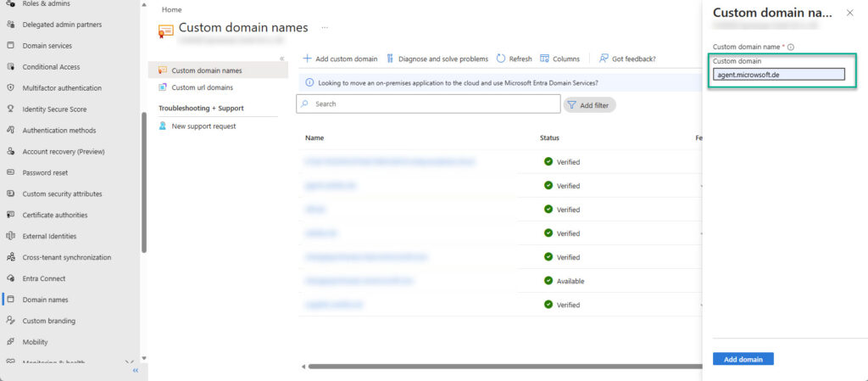Click the Password reset sidebar icon
Viewport: 868px width, 381px height.
(x=10, y=172)
